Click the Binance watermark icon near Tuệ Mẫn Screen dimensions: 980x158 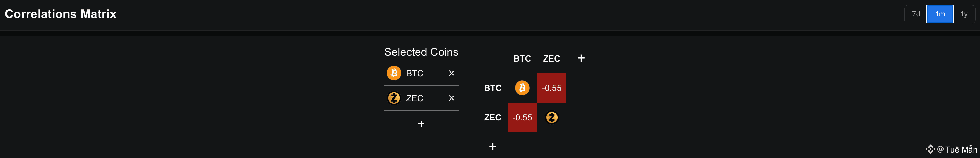coord(930,149)
